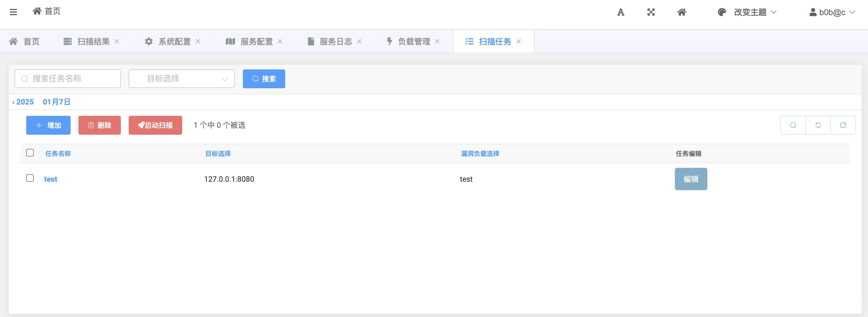
Task: Click the 启动扫描 button
Action: pyautogui.click(x=155, y=125)
